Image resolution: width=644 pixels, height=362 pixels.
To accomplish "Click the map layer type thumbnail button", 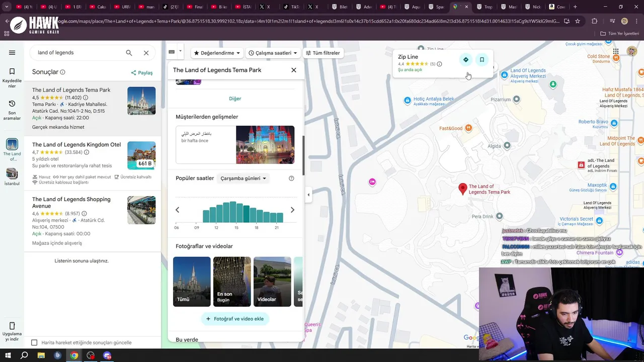I will click(172, 51).
